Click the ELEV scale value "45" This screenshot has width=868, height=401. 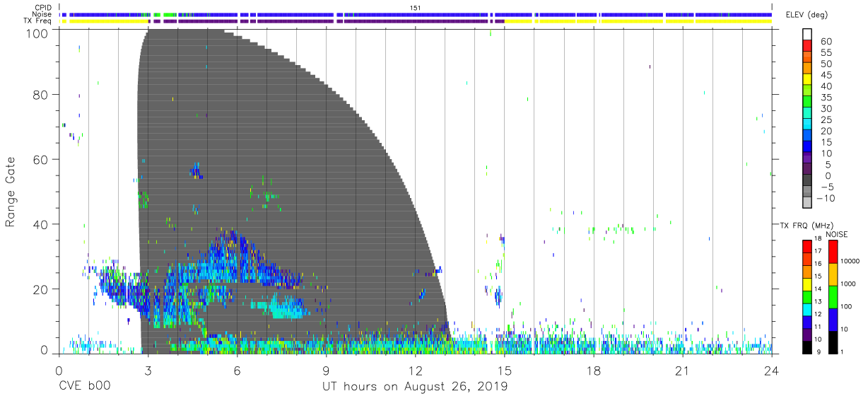click(826, 75)
